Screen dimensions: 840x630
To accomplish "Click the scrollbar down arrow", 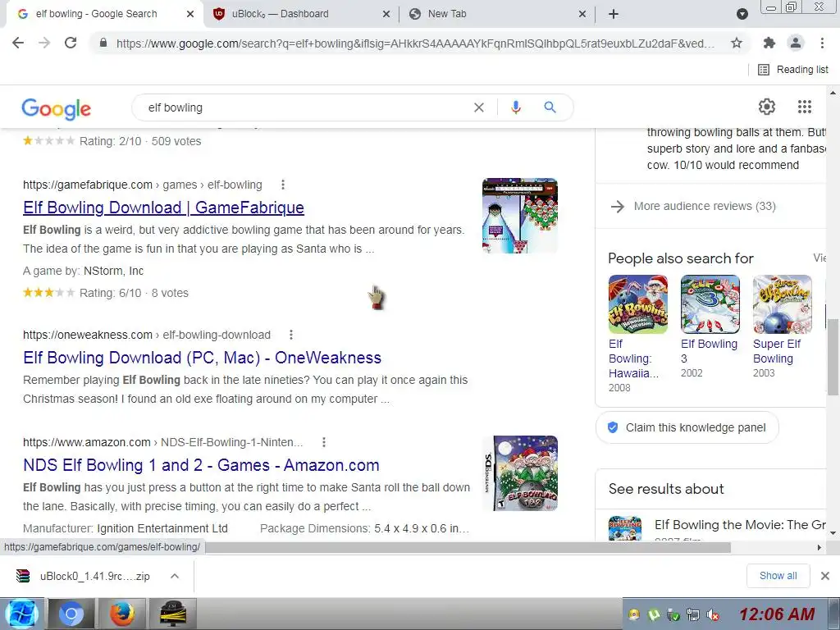I will coord(833,533).
